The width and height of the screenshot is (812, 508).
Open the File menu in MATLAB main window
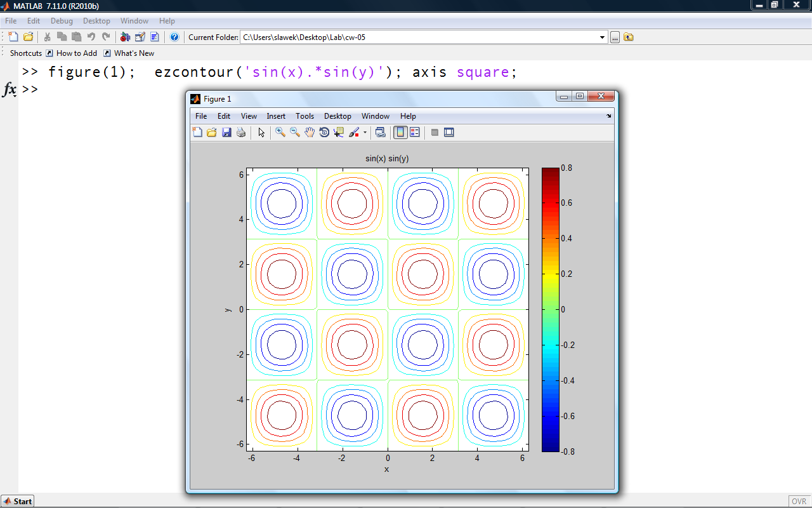click(x=11, y=21)
